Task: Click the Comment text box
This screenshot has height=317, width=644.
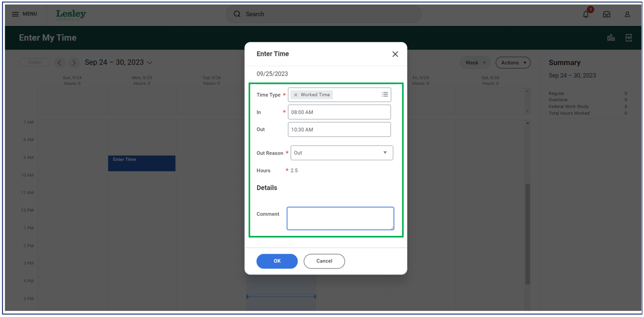Action: pos(340,218)
